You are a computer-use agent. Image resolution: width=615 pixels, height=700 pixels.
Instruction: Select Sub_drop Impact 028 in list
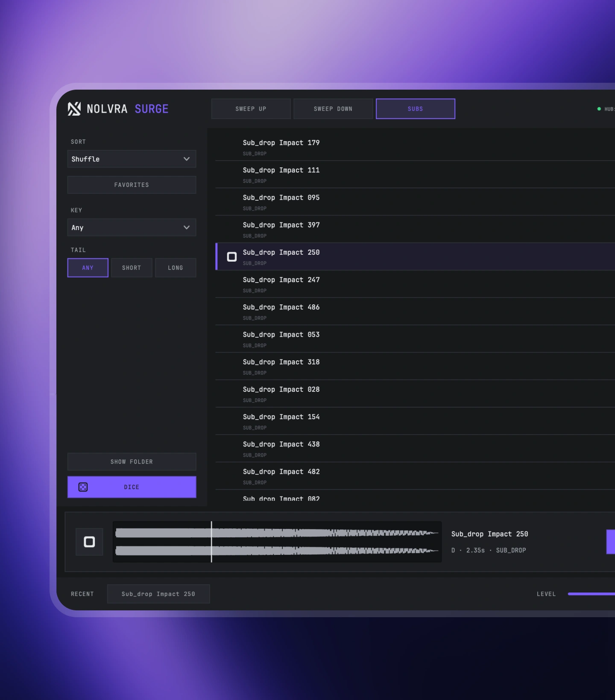tap(415, 394)
